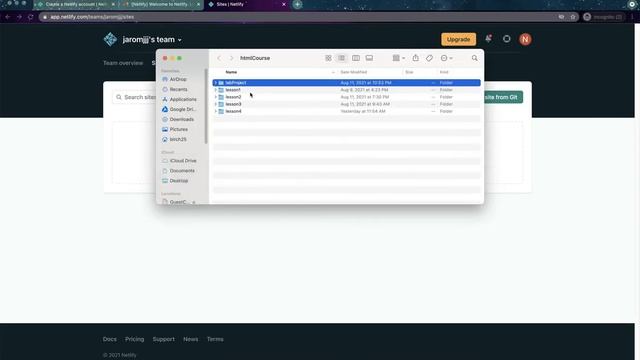Switch Finder to icon view
The width and height of the screenshot is (640, 360).
[x=328, y=58]
